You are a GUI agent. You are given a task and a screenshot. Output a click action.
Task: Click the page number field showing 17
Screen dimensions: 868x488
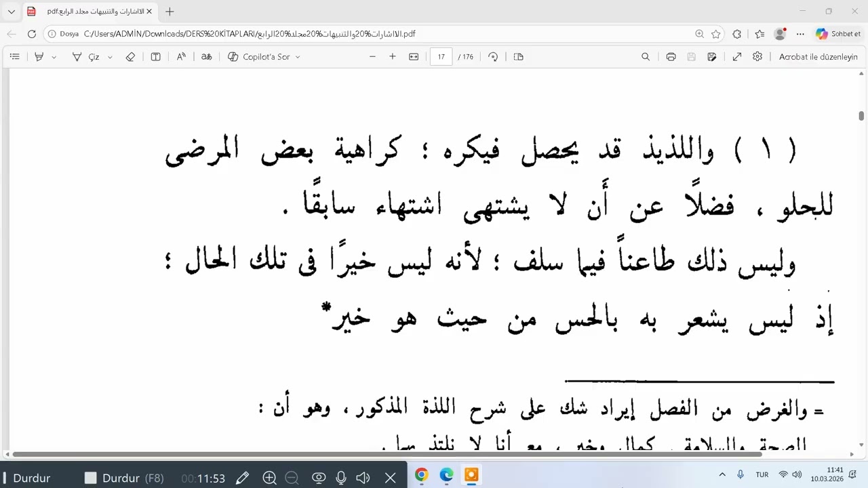coord(441,57)
